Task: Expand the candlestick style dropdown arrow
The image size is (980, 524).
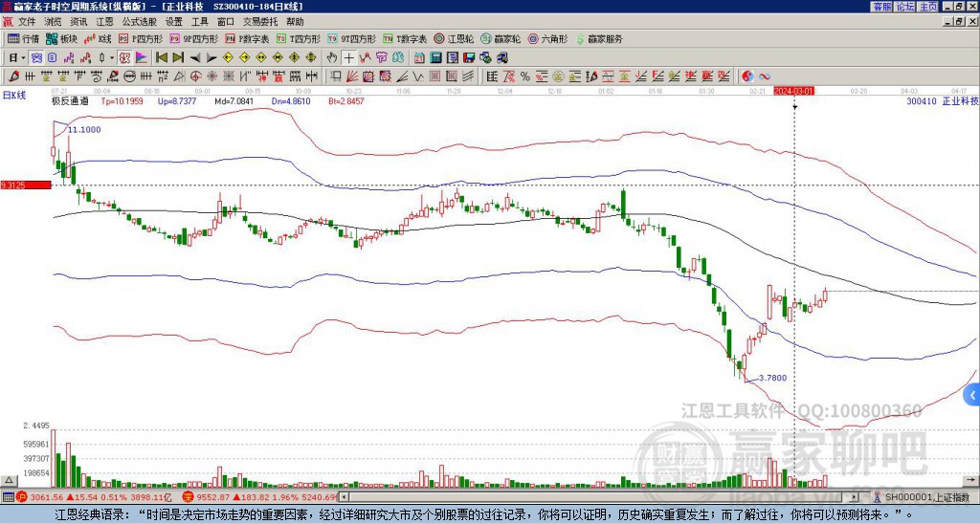Action: click(112, 58)
